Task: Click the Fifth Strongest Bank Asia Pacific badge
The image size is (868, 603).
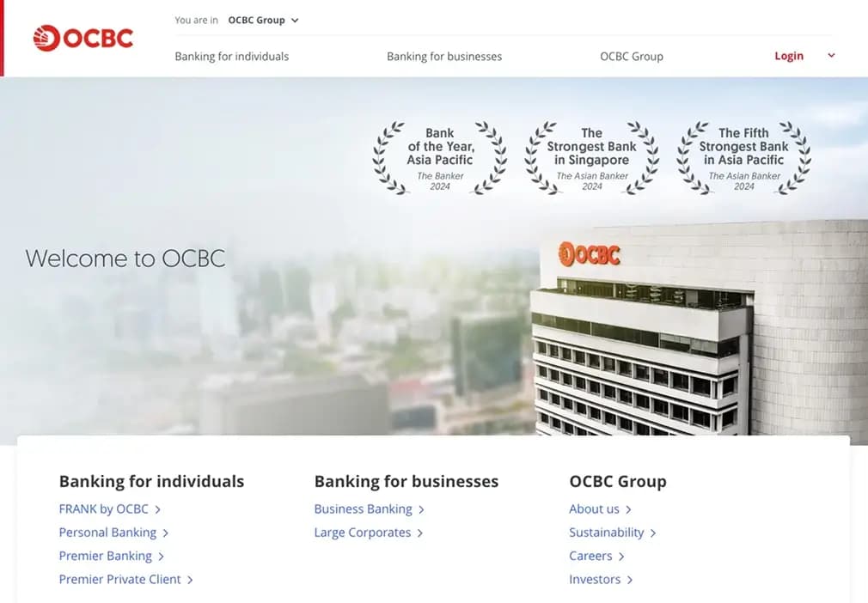Action: [743, 158]
